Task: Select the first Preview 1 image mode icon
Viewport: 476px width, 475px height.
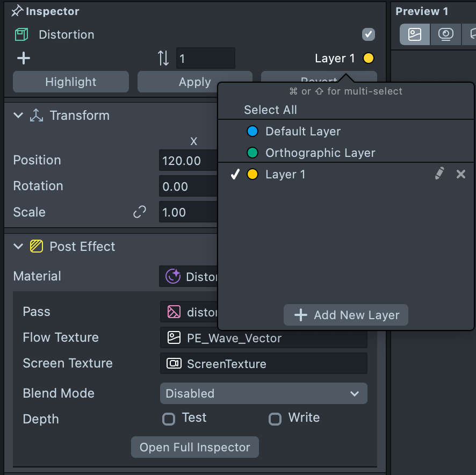Action: click(x=415, y=35)
